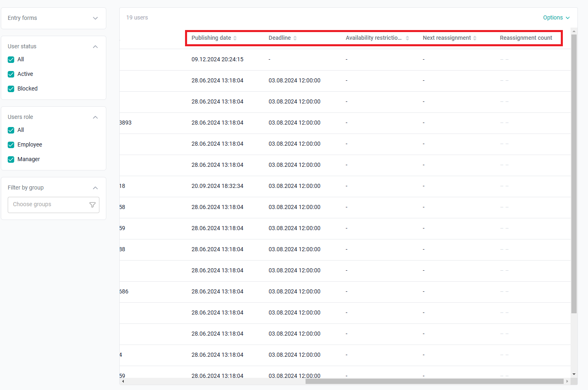This screenshot has width=588, height=390.
Task: Select publishing date 20.09.2024 18:32:34
Action: click(x=218, y=186)
